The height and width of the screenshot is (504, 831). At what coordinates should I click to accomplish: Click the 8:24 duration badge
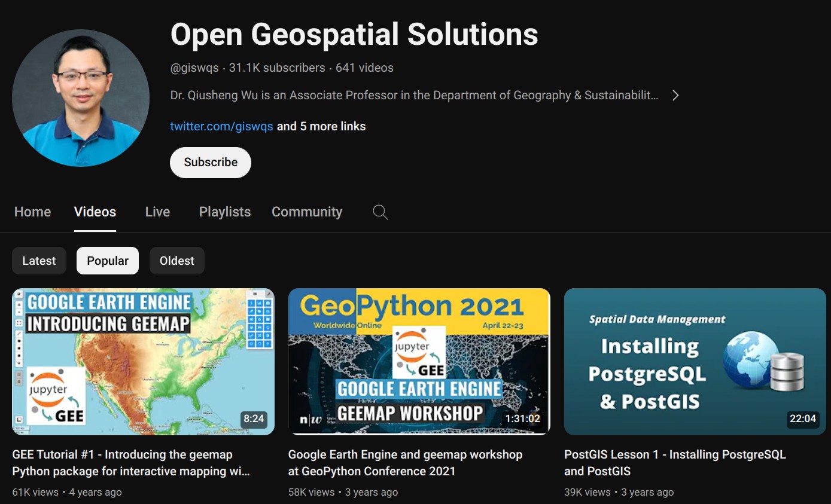click(x=254, y=419)
